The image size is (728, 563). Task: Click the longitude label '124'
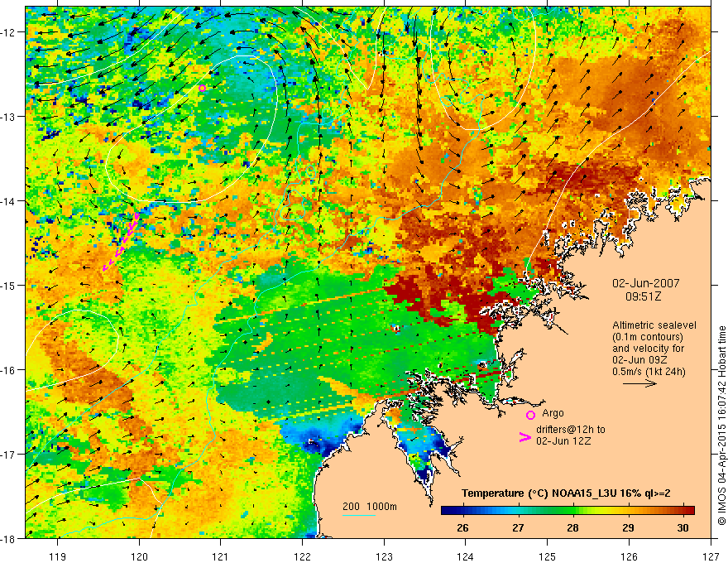click(x=466, y=557)
